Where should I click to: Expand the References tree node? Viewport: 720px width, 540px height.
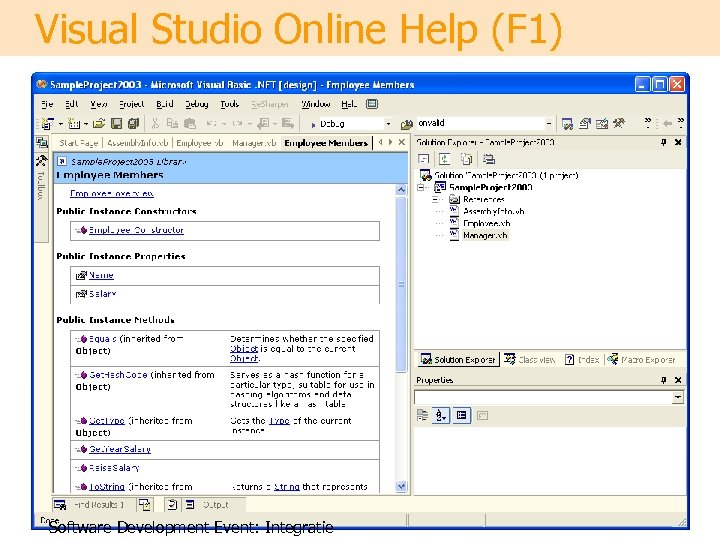[435, 199]
